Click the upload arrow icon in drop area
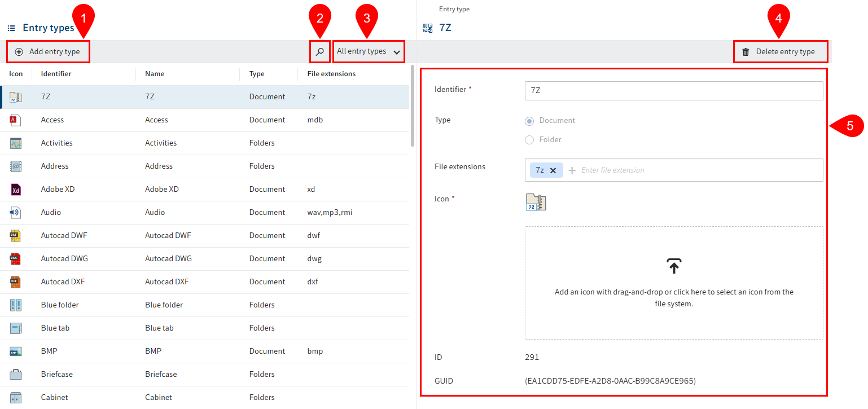Viewport: 868px width, 409px height. pos(674,266)
